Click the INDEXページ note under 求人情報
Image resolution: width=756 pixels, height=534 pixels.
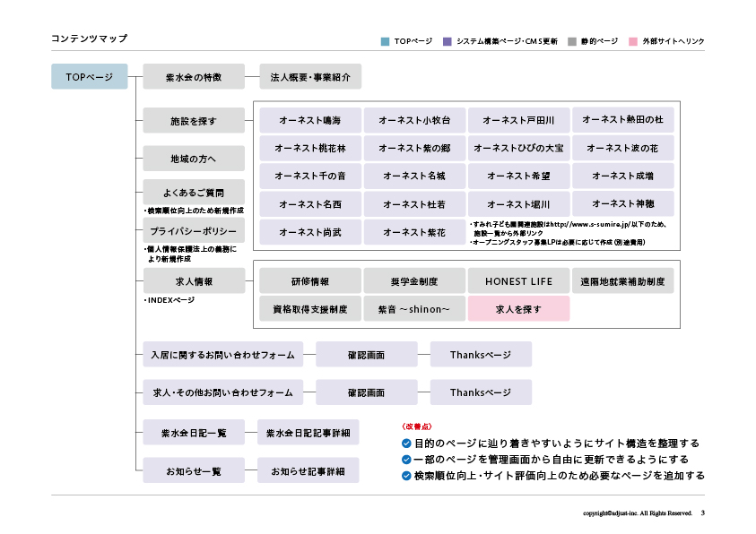tap(169, 300)
